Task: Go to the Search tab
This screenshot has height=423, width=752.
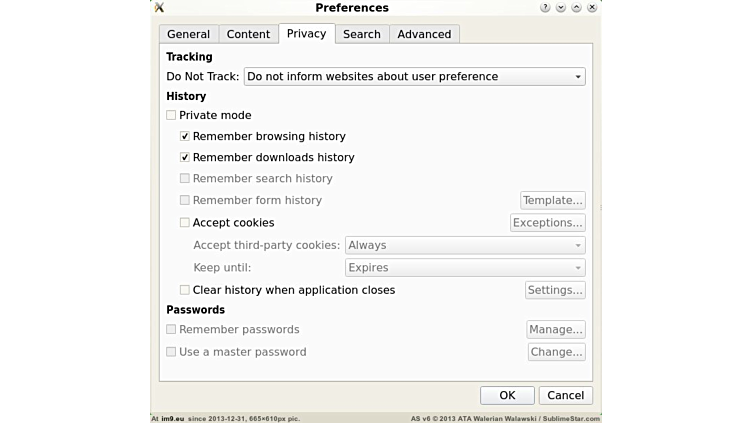Action: (361, 34)
